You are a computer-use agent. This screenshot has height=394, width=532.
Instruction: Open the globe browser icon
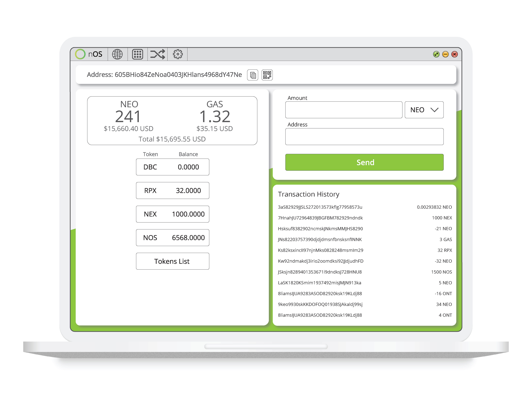[117, 54]
